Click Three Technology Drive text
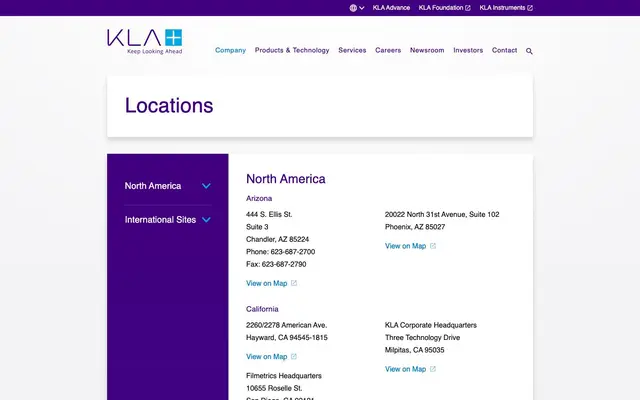The width and height of the screenshot is (640, 400). [x=422, y=338]
